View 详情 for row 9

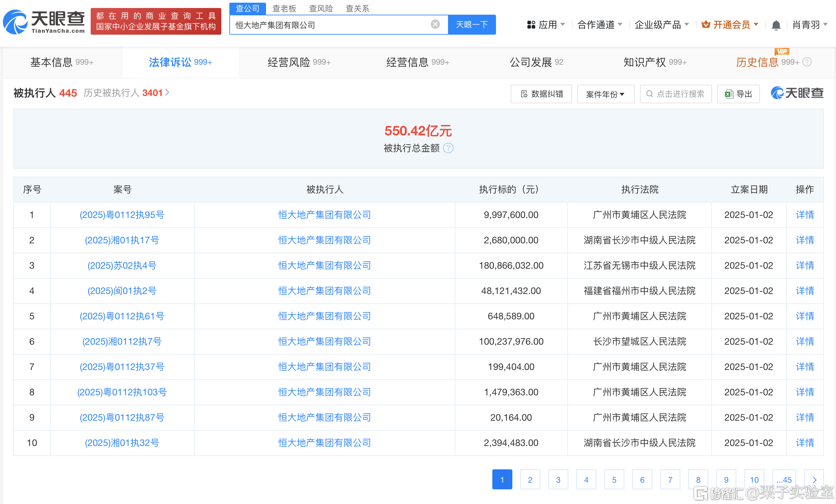(805, 417)
